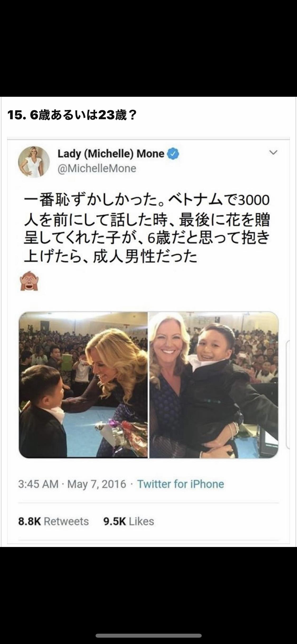This screenshot has width=297, height=644.
Task: View the 8.8K Retweets list
Action: pos(54,521)
